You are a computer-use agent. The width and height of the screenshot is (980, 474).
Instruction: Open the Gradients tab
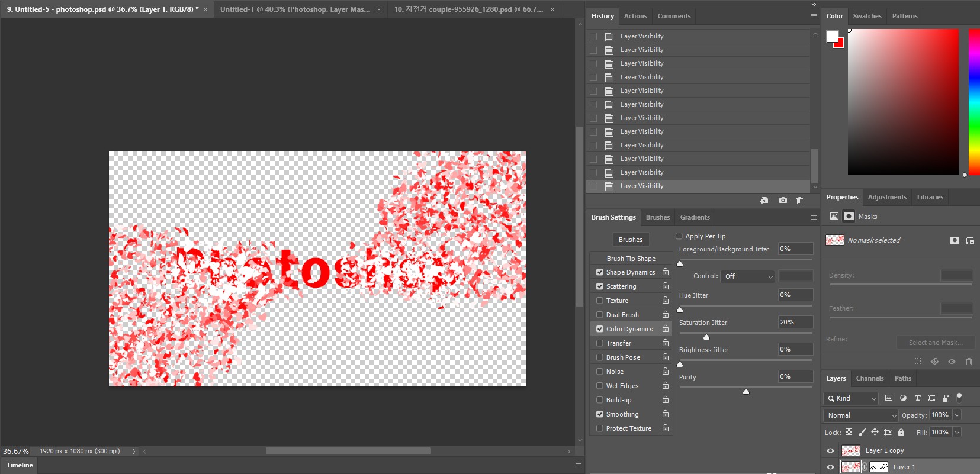[695, 217]
